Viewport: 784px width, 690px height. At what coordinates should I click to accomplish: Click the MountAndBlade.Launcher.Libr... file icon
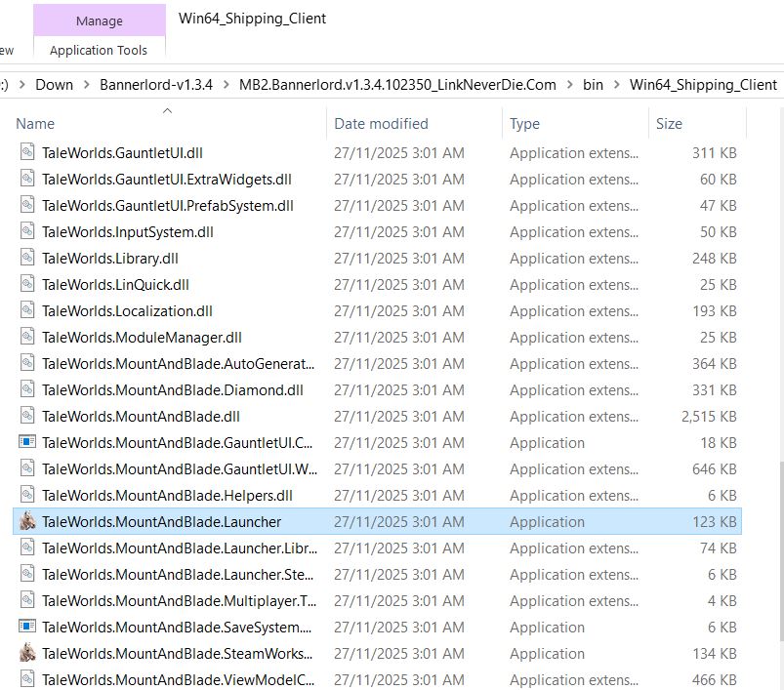click(27, 548)
